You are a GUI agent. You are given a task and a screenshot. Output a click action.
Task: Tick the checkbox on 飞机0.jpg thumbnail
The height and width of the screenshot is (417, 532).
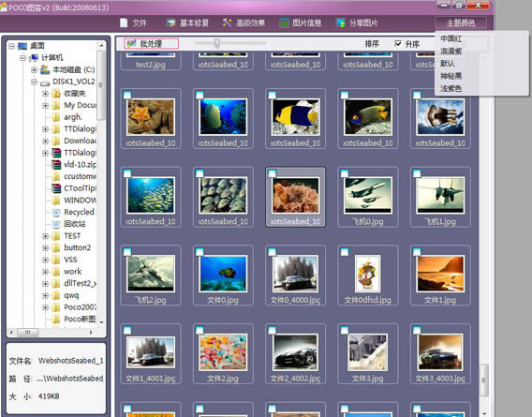345,173
